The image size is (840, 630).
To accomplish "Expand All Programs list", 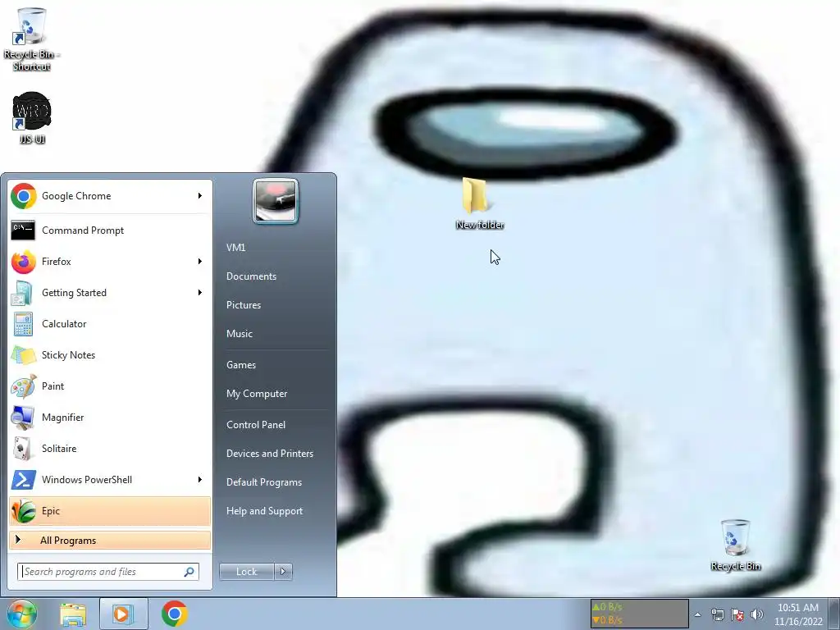I will tap(110, 540).
